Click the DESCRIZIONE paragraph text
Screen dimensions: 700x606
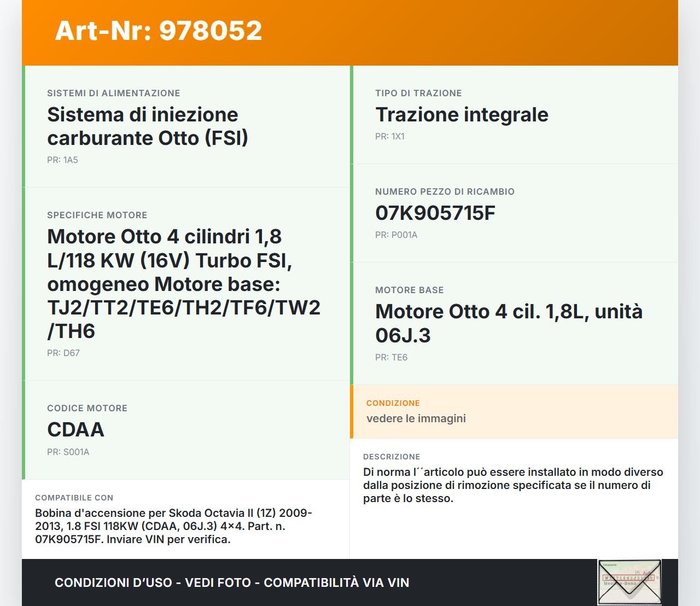tap(512, 485)
